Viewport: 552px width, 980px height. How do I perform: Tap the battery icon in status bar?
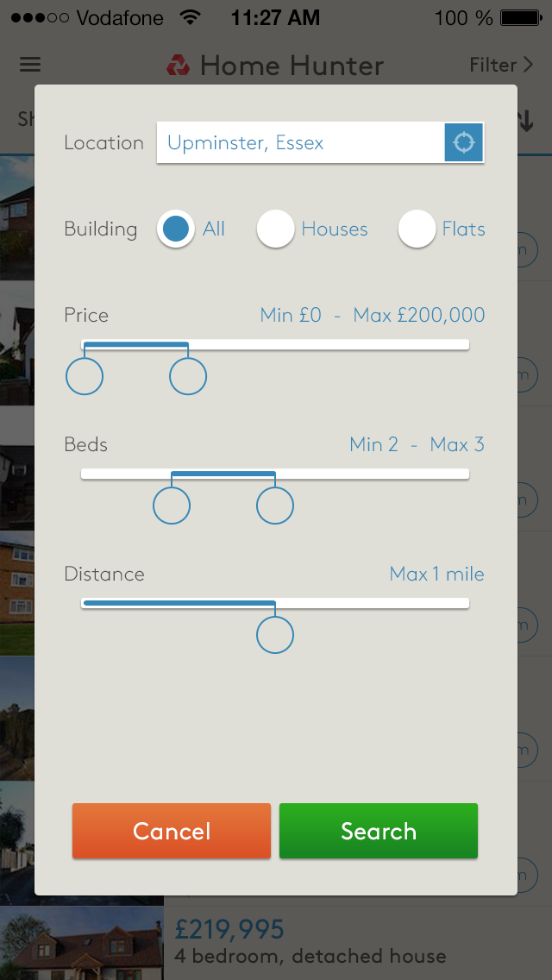pyautogui.click(x=524, y=17)
